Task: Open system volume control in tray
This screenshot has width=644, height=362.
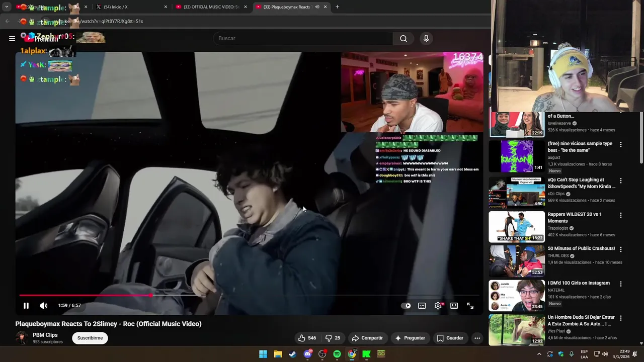Action: (605, 354)
